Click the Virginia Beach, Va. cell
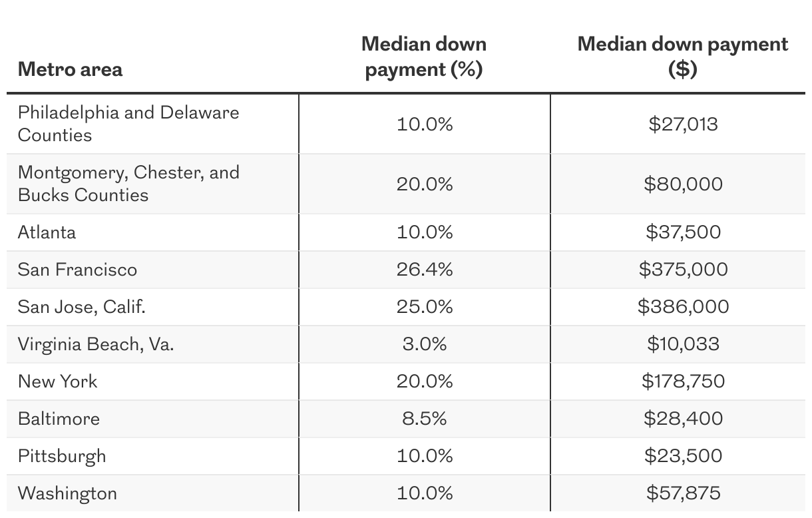 pyautogui.click(x=96, y=344)
